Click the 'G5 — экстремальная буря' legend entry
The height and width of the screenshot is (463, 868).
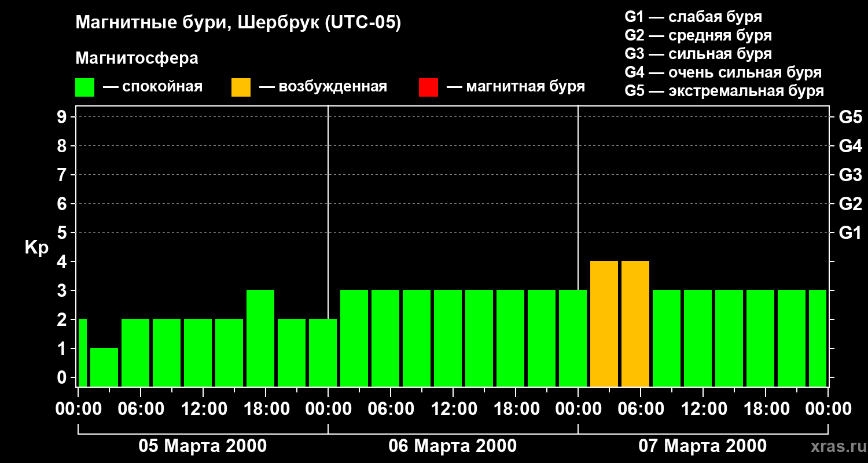coord(724,91)
